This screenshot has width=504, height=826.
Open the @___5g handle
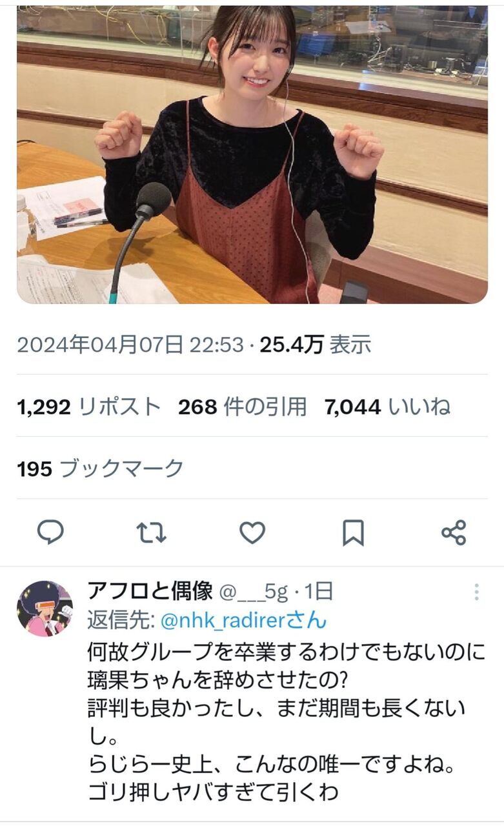pos(254,591)
